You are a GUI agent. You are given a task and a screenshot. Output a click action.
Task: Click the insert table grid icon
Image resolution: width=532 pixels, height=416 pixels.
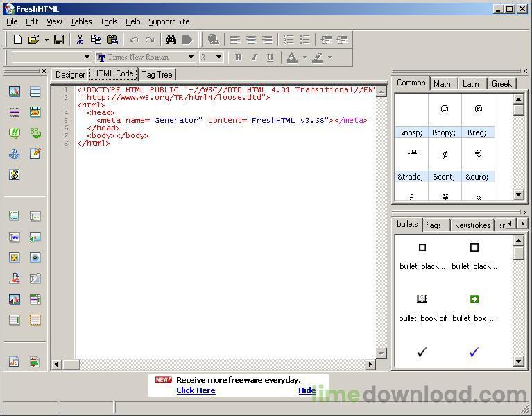(x=35, y=92)
